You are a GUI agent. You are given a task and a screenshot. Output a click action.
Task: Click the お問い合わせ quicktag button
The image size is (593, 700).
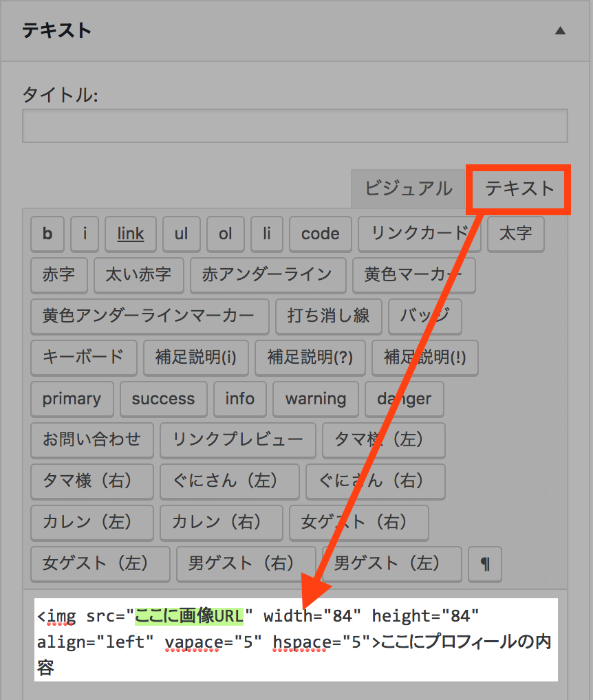[92, 439]
